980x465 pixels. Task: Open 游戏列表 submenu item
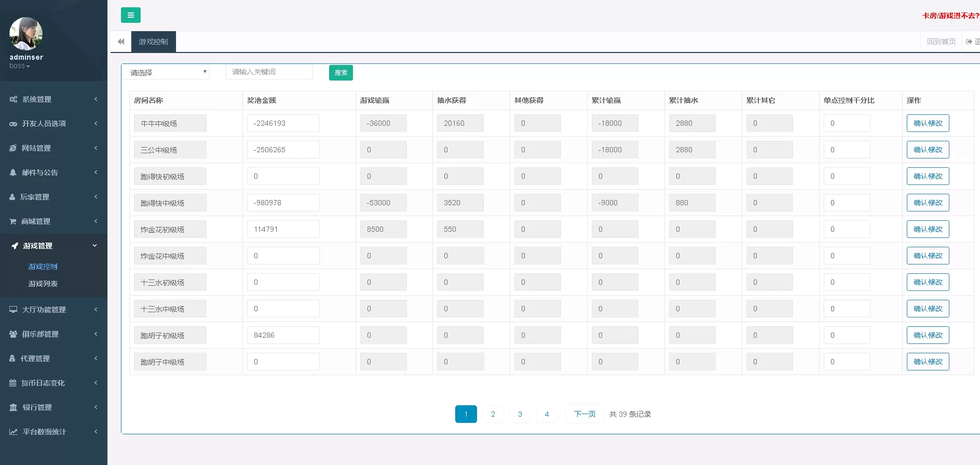pyautogui.click(x=43, y=284)
